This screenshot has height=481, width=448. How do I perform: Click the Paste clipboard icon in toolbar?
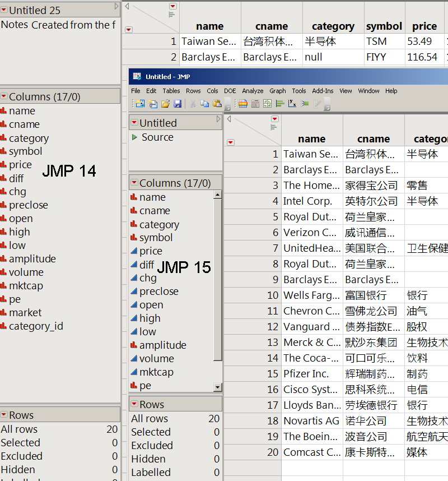coord(217,104)
